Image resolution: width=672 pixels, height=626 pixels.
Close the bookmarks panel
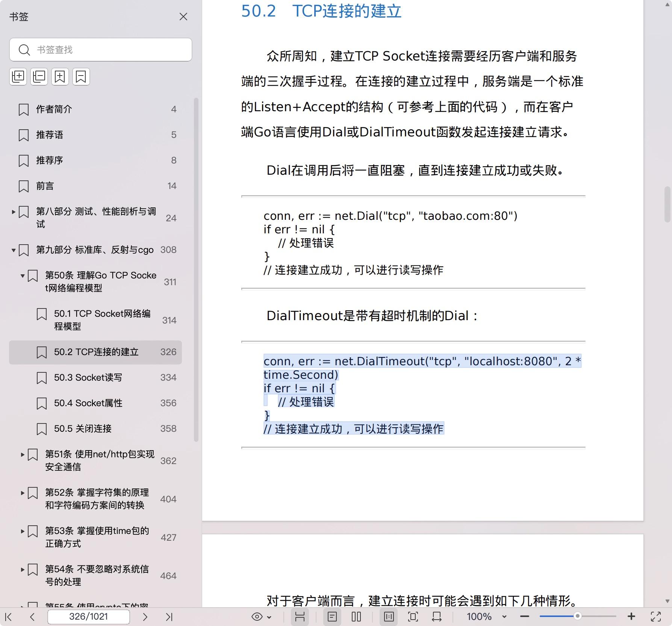[x=183, y=17]
